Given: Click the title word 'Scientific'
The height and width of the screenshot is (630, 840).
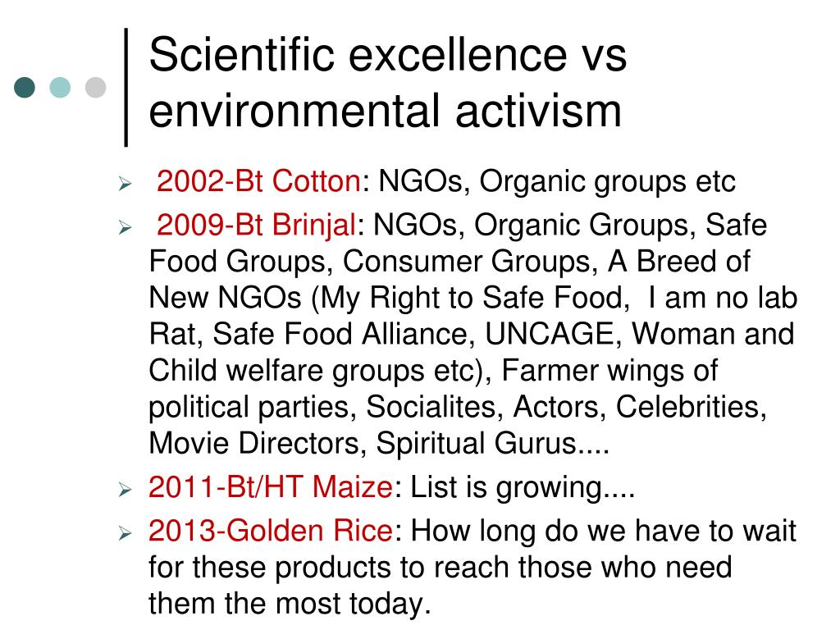Looking at the screenshot, I should coord(242,54).
